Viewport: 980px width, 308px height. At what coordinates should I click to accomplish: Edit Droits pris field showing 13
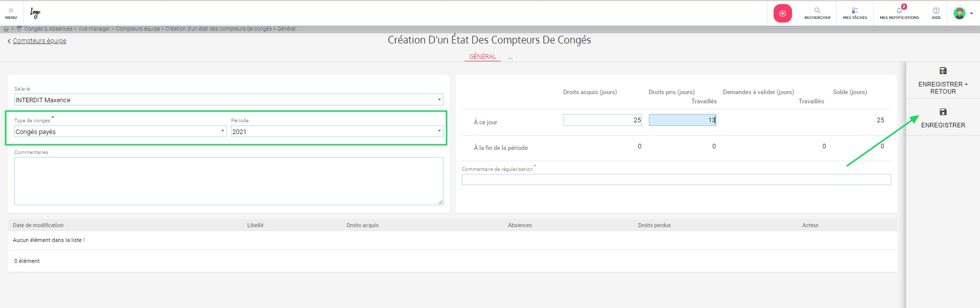[683, 120]
